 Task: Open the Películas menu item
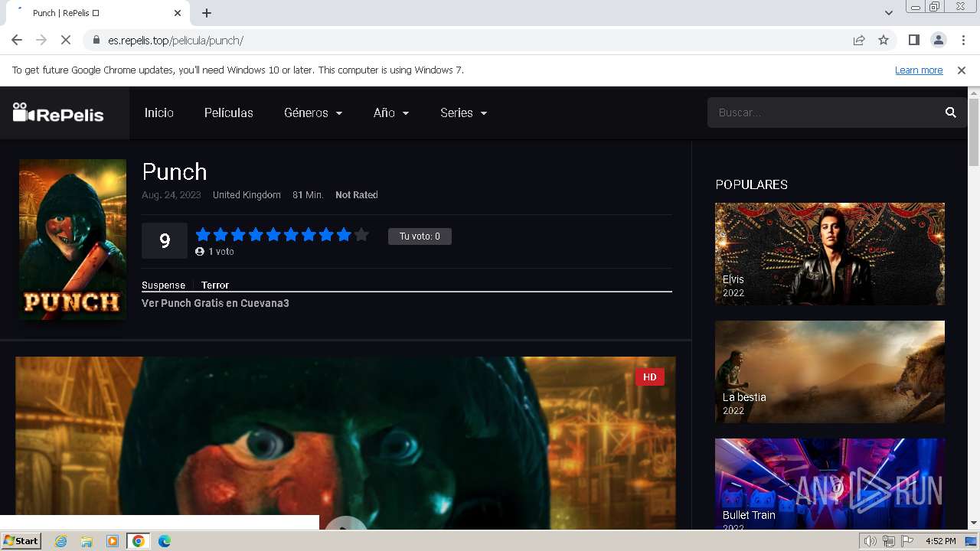click(x=229, y=112)
